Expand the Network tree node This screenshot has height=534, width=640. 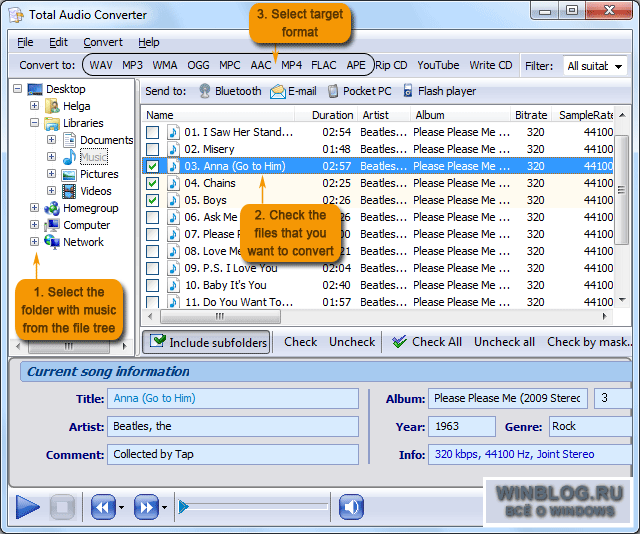pos(34,241)
